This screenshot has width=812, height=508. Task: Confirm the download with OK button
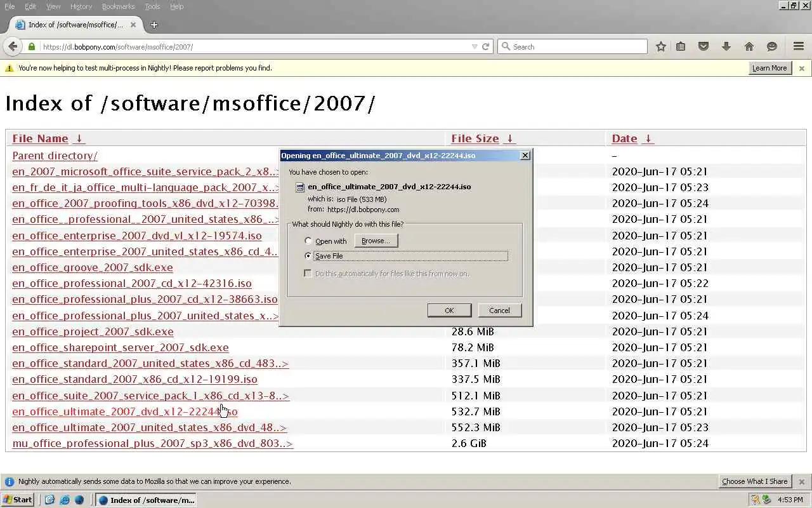[x=449, y=311]
